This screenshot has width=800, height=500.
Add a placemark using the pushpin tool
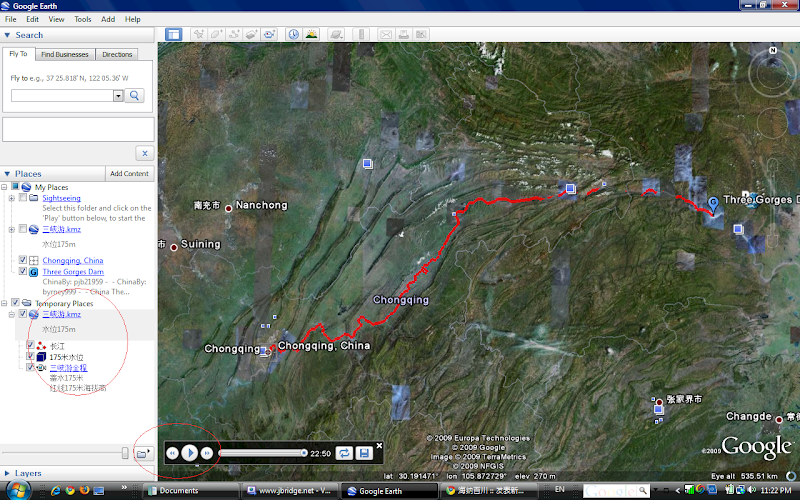198,35
